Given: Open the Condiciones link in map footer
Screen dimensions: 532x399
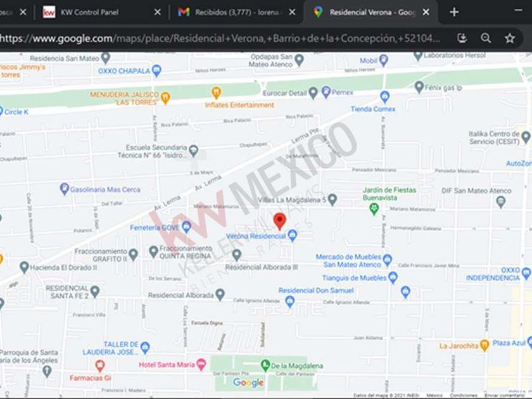Looking at the screenshot, I should [464, 396].
